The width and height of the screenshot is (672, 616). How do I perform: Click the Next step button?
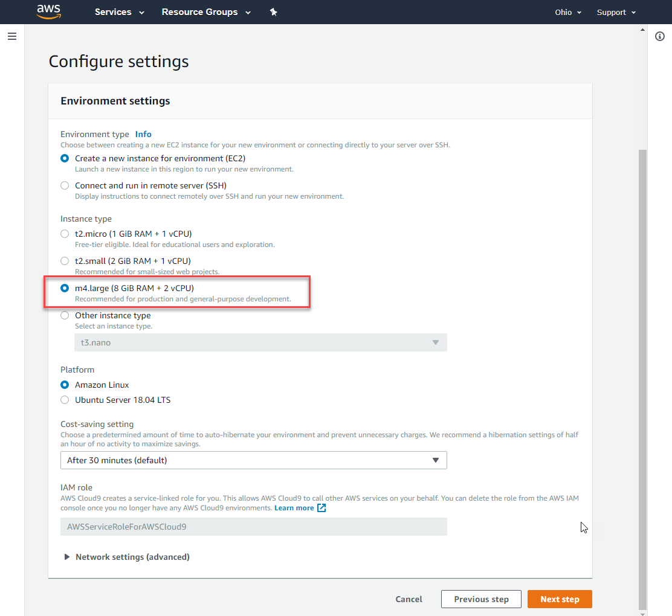(560, 599)
